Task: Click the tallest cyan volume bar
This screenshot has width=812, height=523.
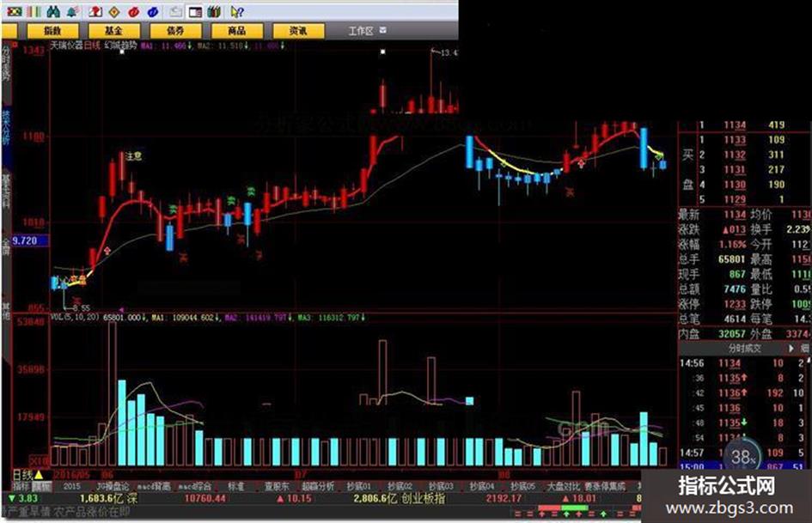Action: pyautogui.click(x=122, y=423)
